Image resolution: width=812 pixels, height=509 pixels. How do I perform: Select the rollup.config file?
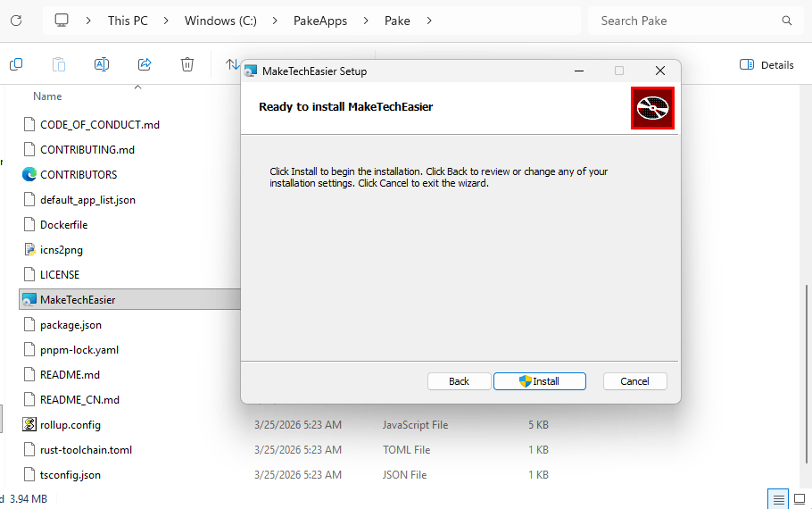(x=70, y=425)
